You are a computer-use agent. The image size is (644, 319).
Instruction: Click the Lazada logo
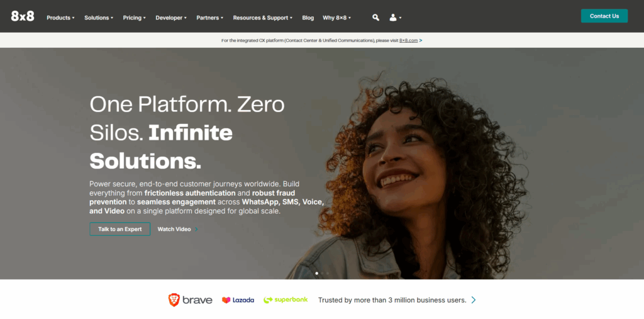pos(238,300)
